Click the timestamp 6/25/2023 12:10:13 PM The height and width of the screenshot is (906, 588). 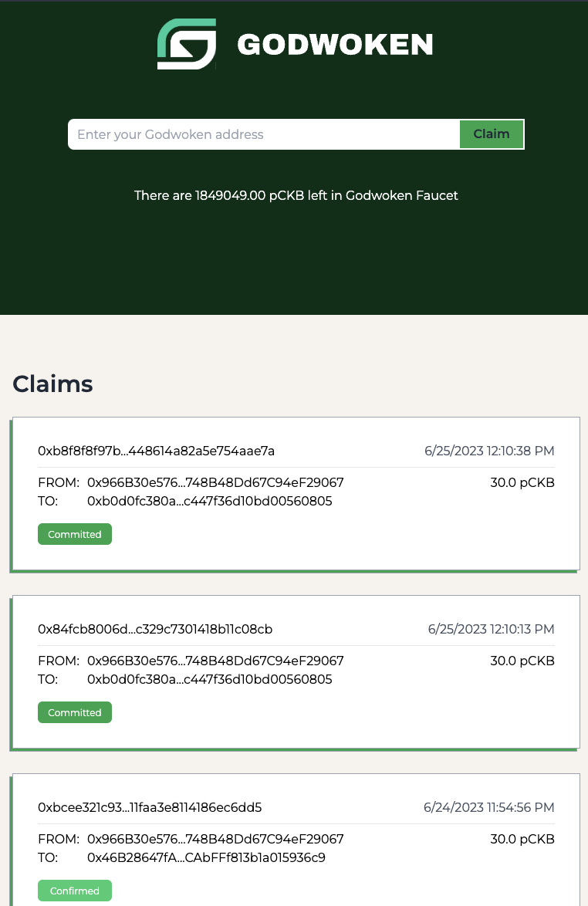coord(491,629)
